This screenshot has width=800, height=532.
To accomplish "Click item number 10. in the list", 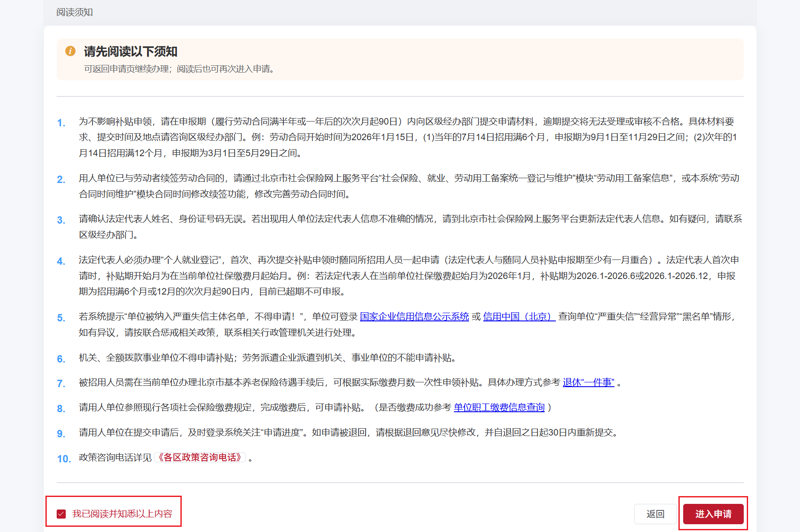I will [64, 458].
